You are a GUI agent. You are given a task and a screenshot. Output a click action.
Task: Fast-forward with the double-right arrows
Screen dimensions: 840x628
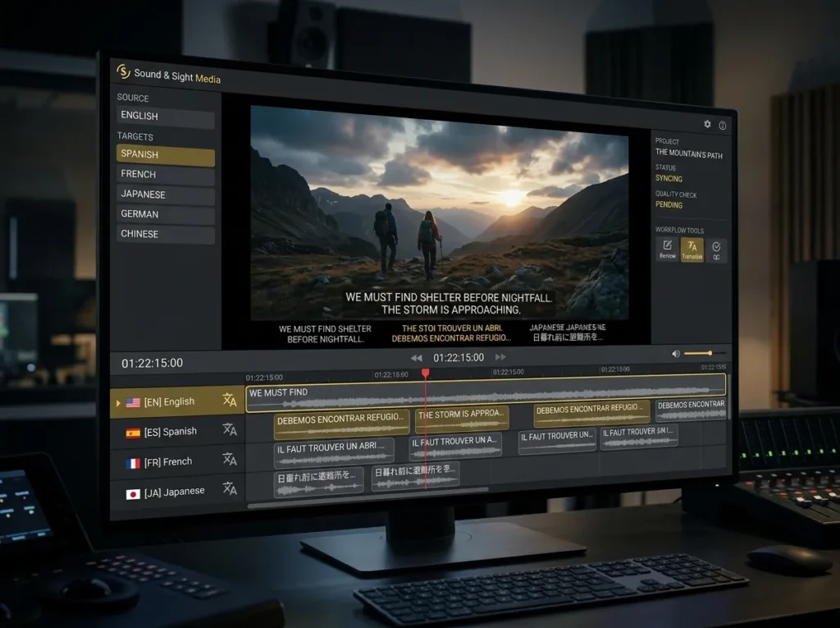[500, 356]
